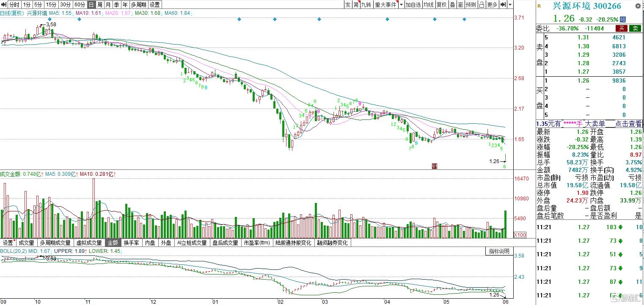Viewport: 644px width, 305px height.
Task: Click the 叠 overlay icon
Action: coord(452,5)
